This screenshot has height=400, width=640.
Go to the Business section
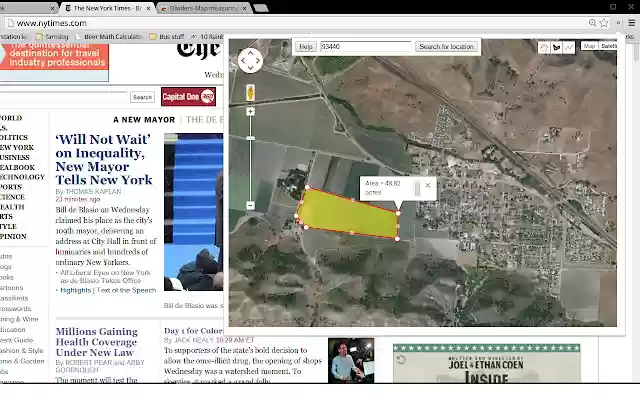coord(15,157)
